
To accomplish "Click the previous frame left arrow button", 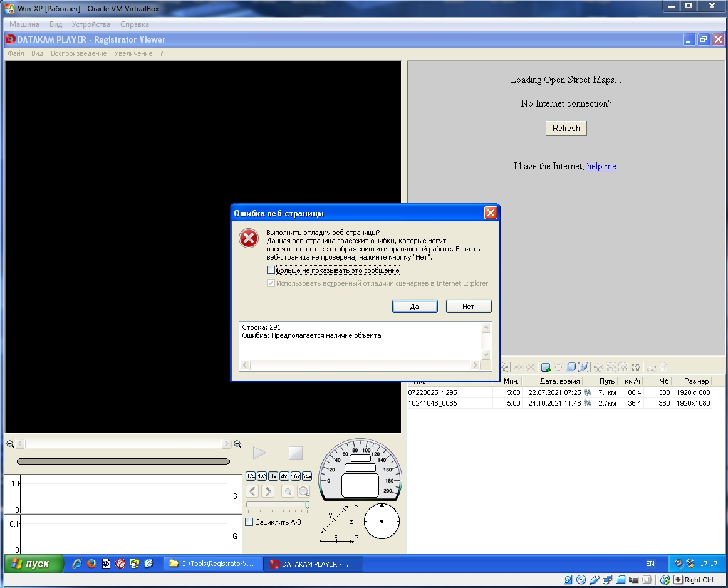I will coord(252,491).
